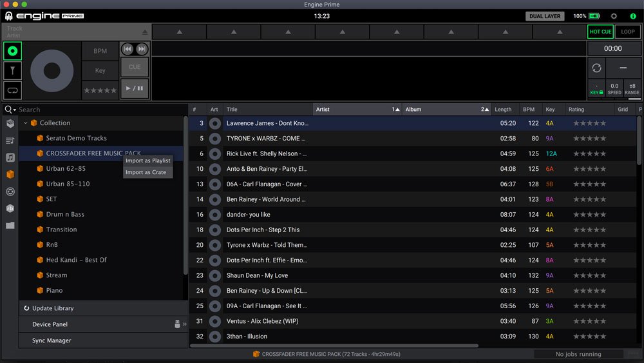Click the loop-shaped icon below tuning fork
The width and height of the screenshot is (644, 363).
click(x=13, y=90)
